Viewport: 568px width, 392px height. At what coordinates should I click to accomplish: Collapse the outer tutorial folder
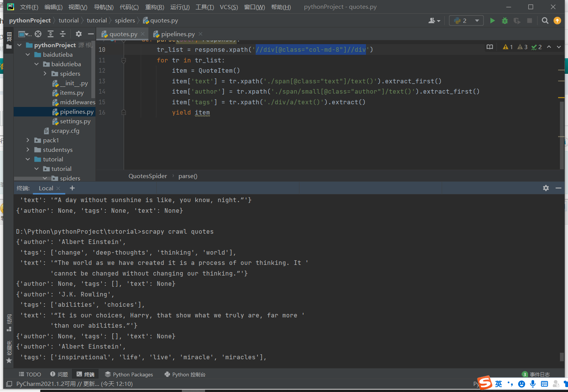pos(28,159)
